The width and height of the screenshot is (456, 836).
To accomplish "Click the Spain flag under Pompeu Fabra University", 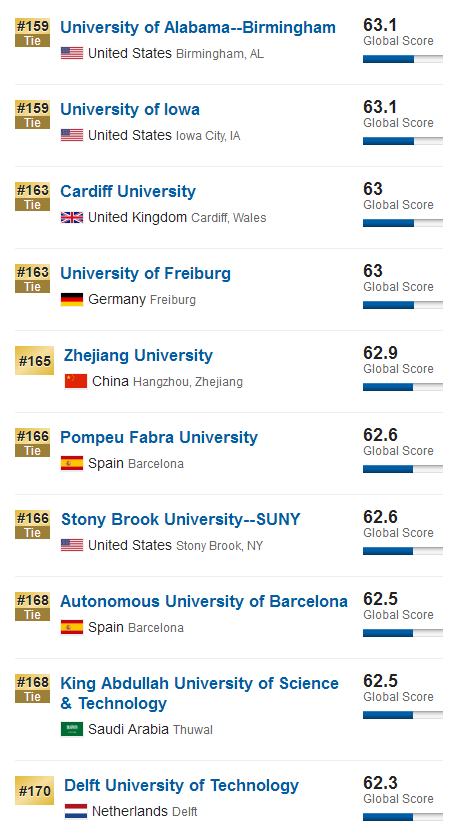I will coord(72,463).
